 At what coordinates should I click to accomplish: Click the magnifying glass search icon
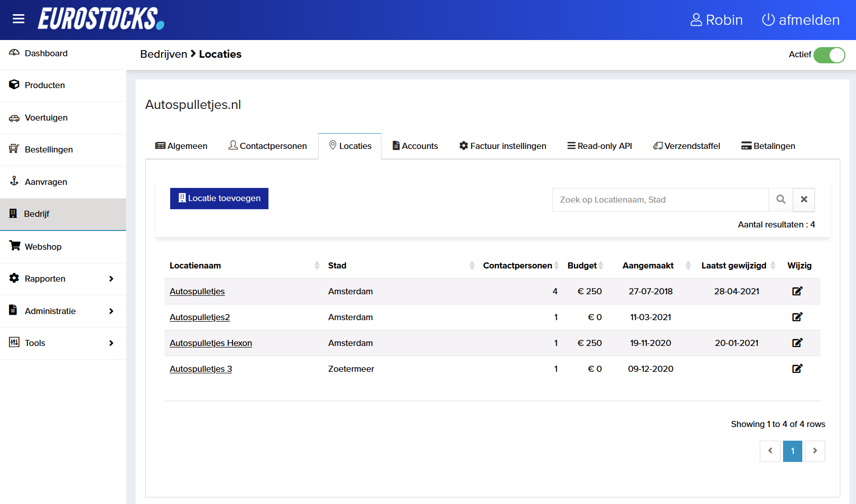point(781,200)
